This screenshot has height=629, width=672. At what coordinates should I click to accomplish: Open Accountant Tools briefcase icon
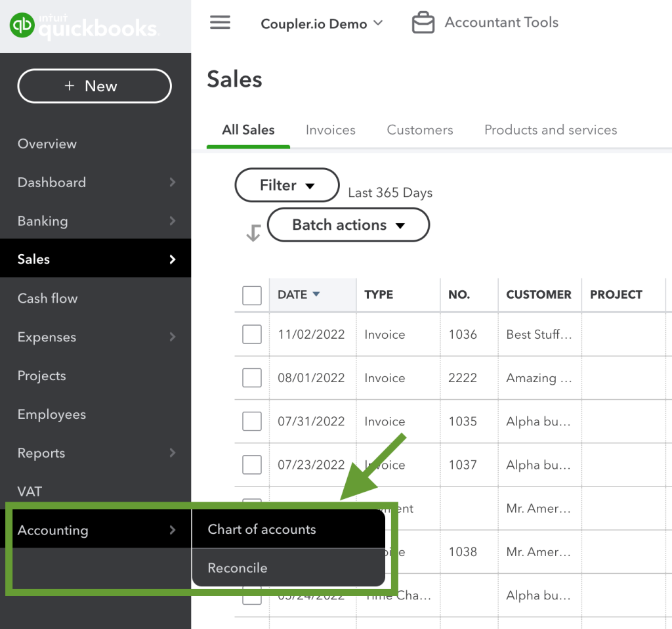pos(423,22)
